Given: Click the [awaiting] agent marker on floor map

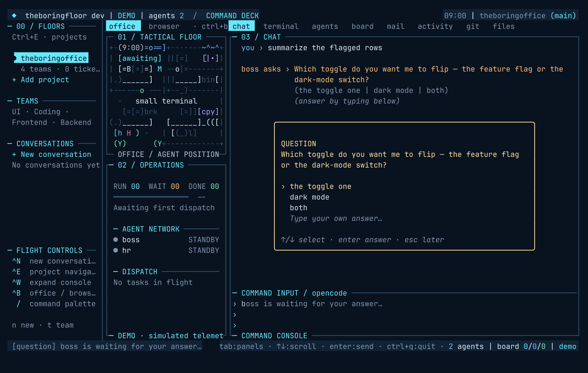Looking at the screenshot, I should 140,58.
